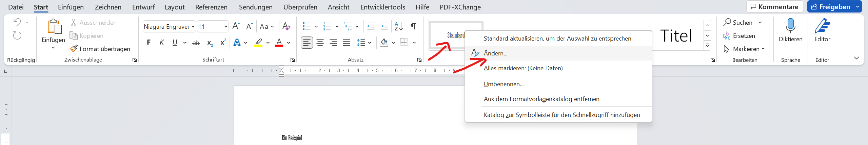Open the font size dropdown showing 11
This screenshot has width=868, height=145.
click(x=225, y=26)
